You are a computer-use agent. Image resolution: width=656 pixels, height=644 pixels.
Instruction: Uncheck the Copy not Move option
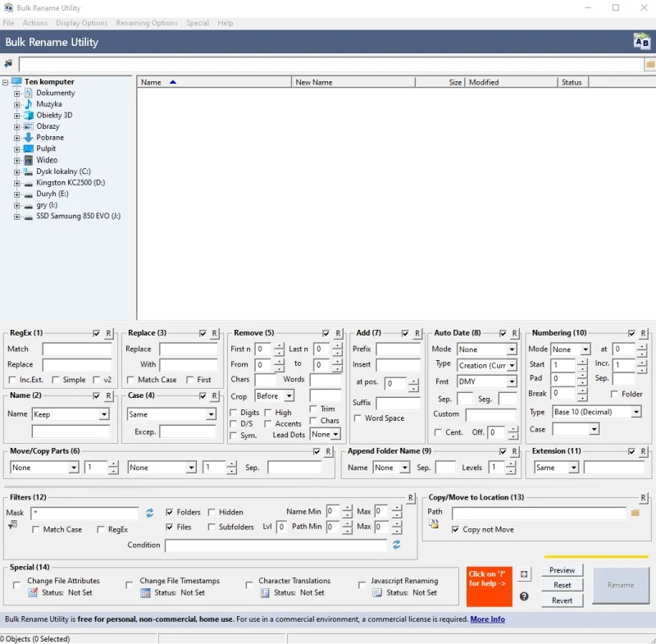pos(454,529)
